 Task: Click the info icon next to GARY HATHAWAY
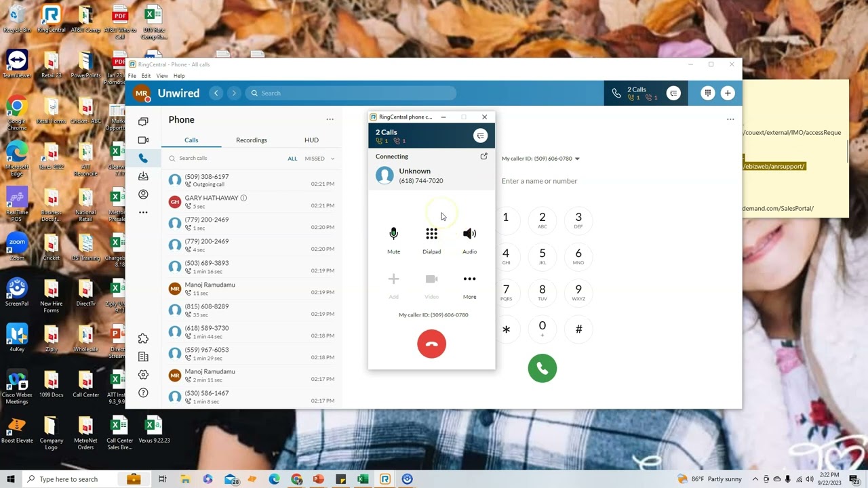click(243, 198)
